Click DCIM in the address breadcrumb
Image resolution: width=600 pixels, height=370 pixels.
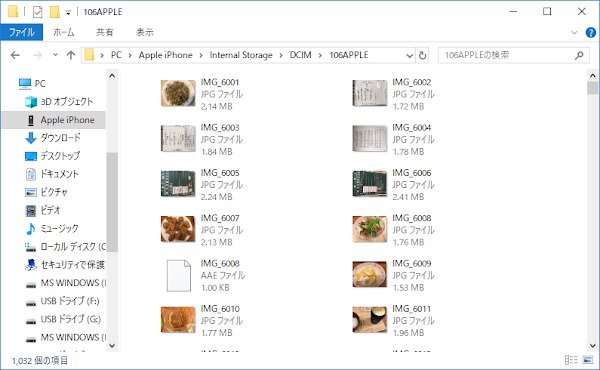point(300,55)
